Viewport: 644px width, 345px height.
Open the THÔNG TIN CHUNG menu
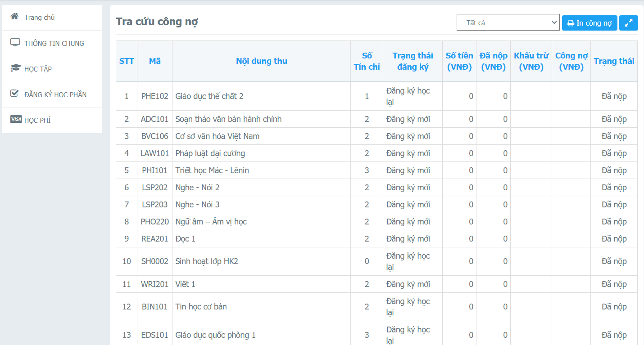click(x=54, y=43)
